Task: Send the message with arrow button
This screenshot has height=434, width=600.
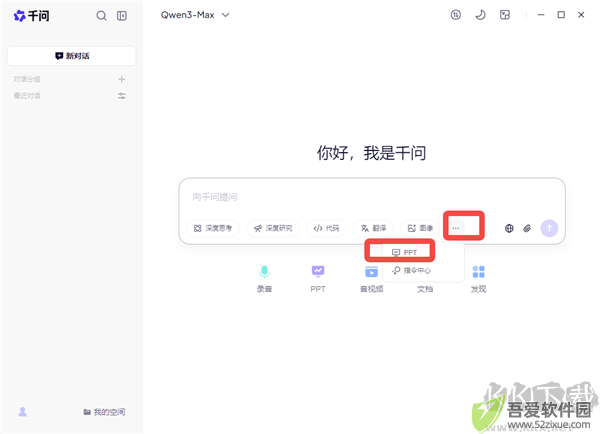Action: click(549, 228)
